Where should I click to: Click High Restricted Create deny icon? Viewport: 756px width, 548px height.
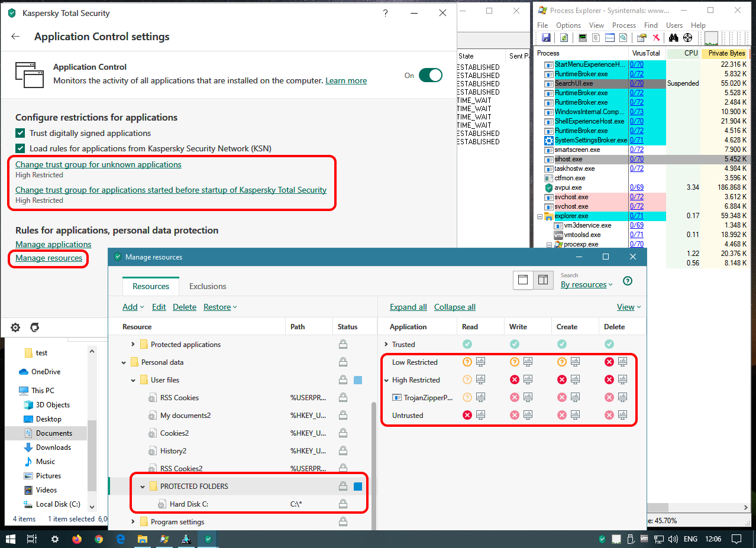(x=562, y=380)
